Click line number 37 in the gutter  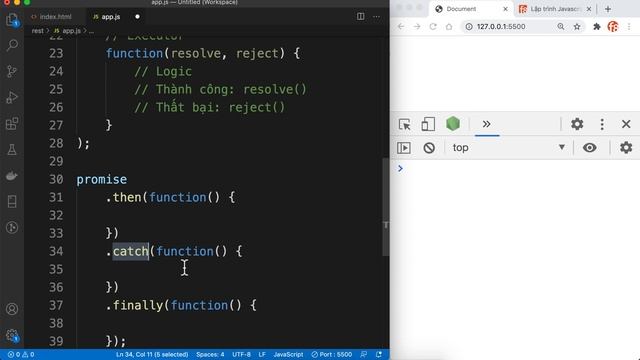[x=56, y=305]
